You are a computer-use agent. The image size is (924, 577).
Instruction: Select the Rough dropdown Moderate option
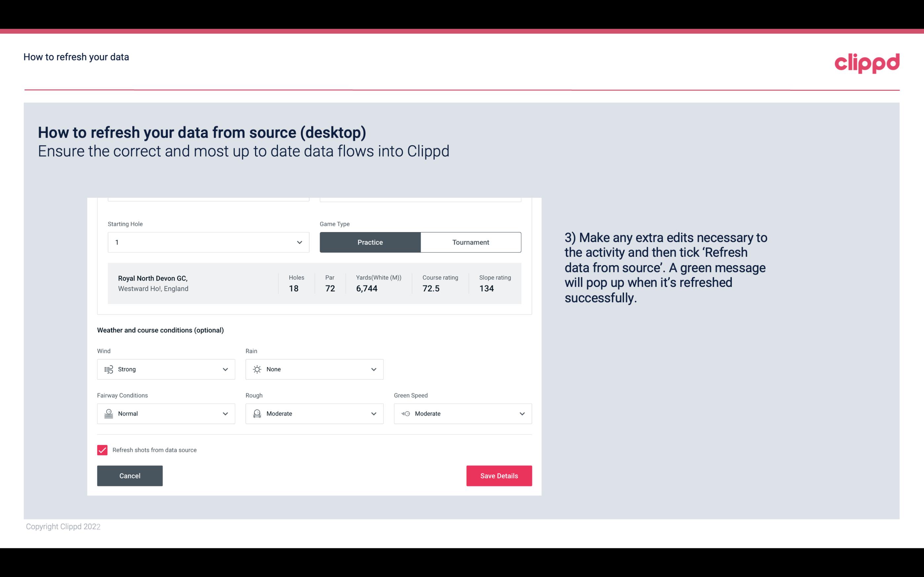(314, 414)
